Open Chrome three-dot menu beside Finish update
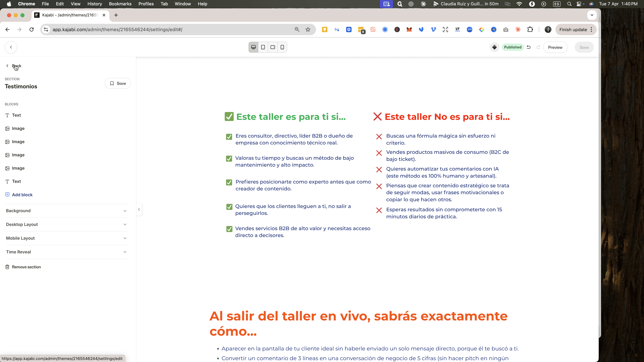Image resolution: width=644 pixels, height=362 pixels. [591, 29]
